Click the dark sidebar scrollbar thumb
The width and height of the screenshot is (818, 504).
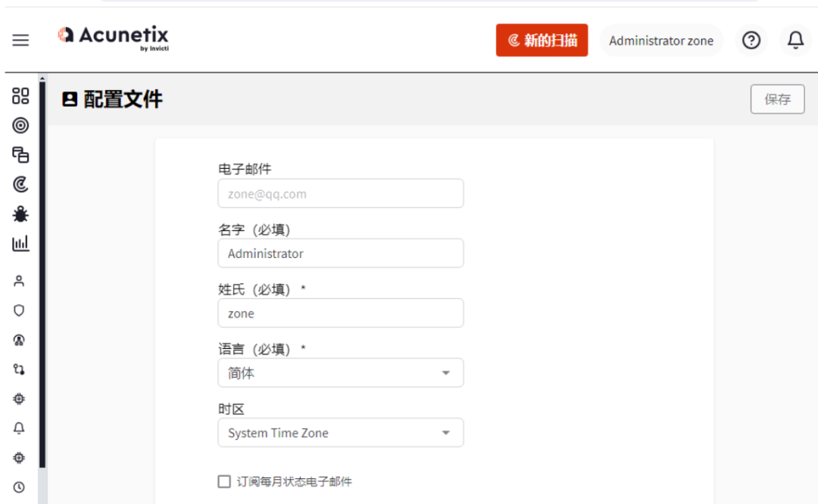click(42, 275)
